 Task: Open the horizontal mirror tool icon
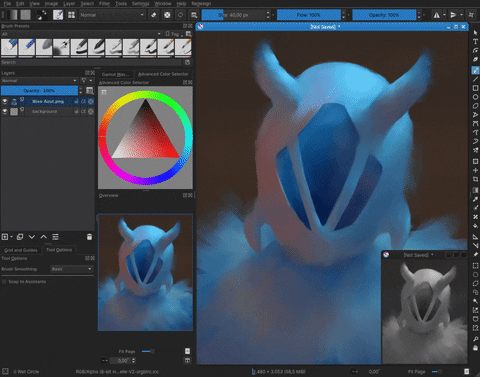436,15
